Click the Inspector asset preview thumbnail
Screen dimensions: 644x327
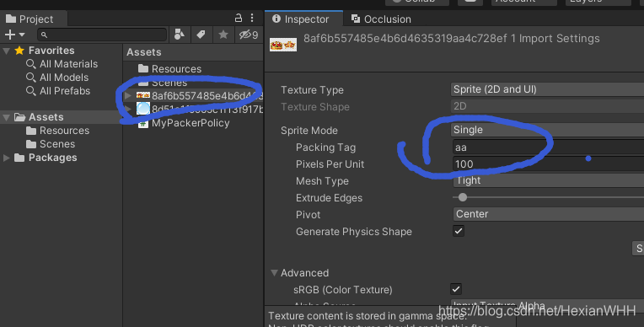click(283, 45)
